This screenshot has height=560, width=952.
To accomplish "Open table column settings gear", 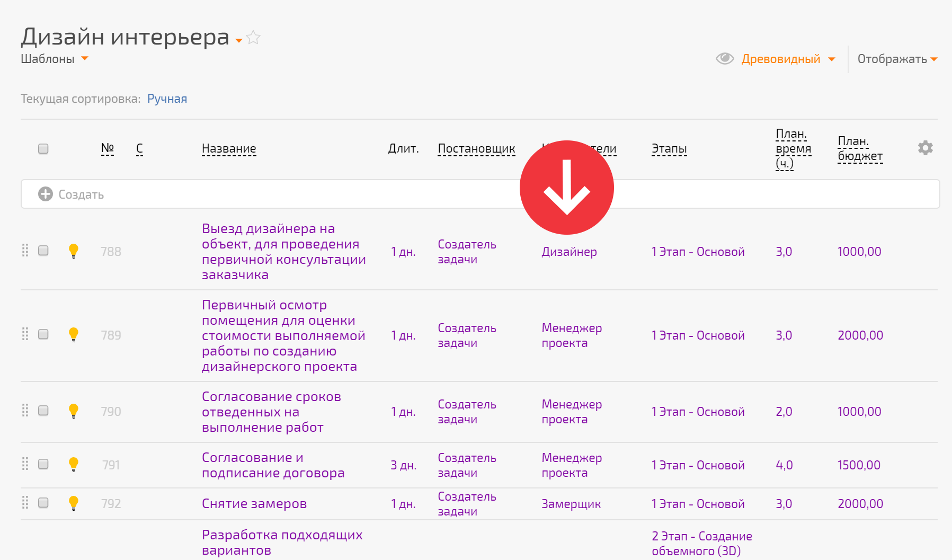I will click(926, 148).
